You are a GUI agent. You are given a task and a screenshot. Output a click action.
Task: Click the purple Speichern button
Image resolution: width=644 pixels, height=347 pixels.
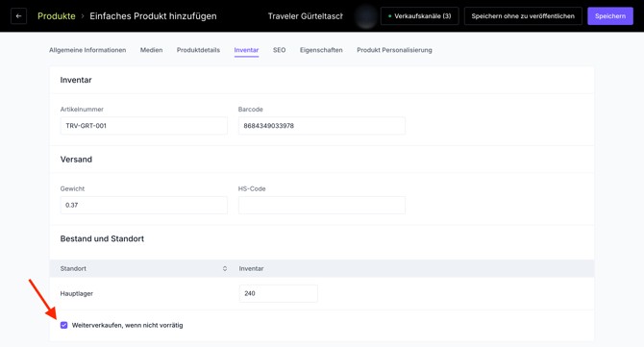[x=610, y=16]
